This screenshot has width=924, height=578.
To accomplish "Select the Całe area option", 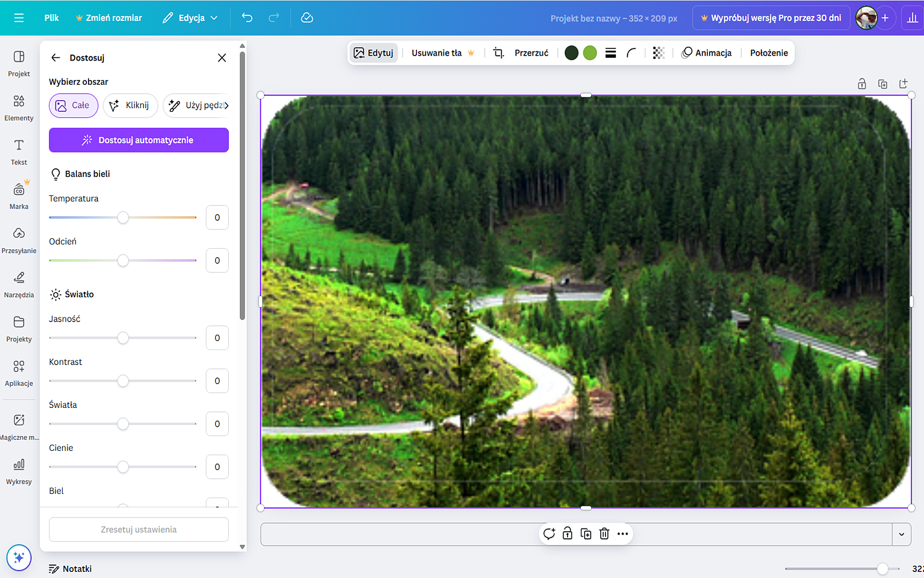I will coord(73,105).
